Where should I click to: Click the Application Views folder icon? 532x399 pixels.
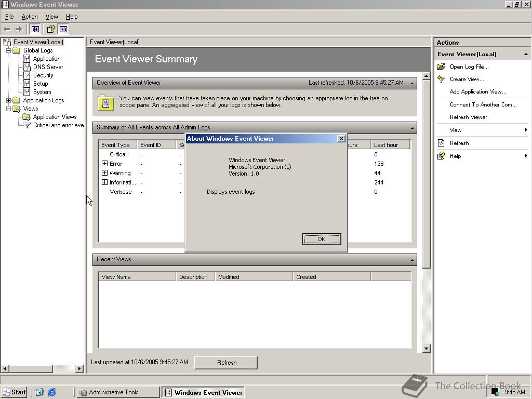point(26,117)
